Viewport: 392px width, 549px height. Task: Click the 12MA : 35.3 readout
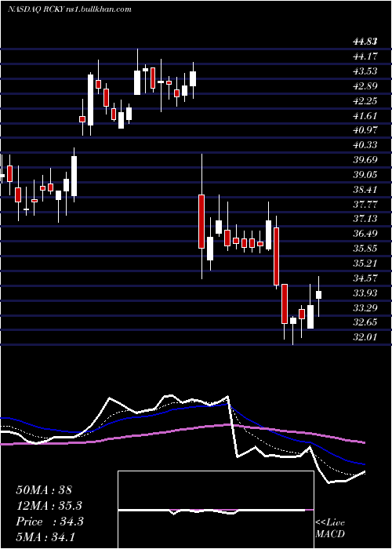[49, 506]
